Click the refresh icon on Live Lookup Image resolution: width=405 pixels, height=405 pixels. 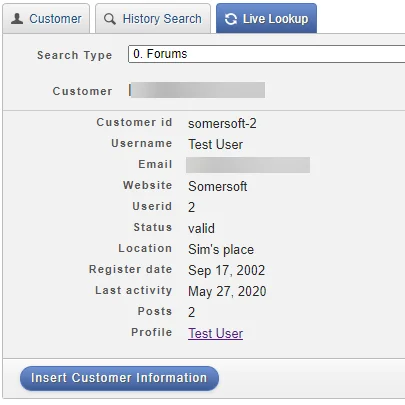point(231,19)
